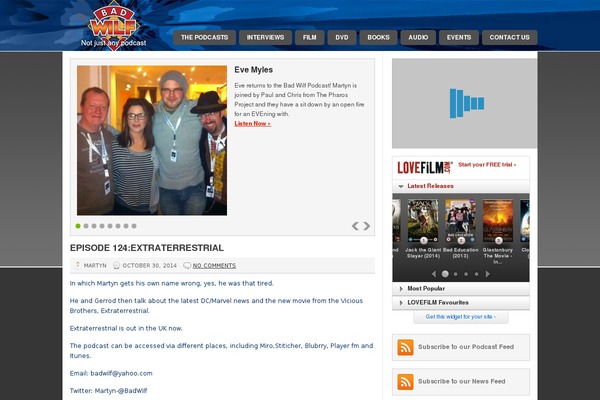The height and width of the screenshot is (400, 600).
Task: Open Glastonbury The Movie poster
Action: click(x=498, y=221)
